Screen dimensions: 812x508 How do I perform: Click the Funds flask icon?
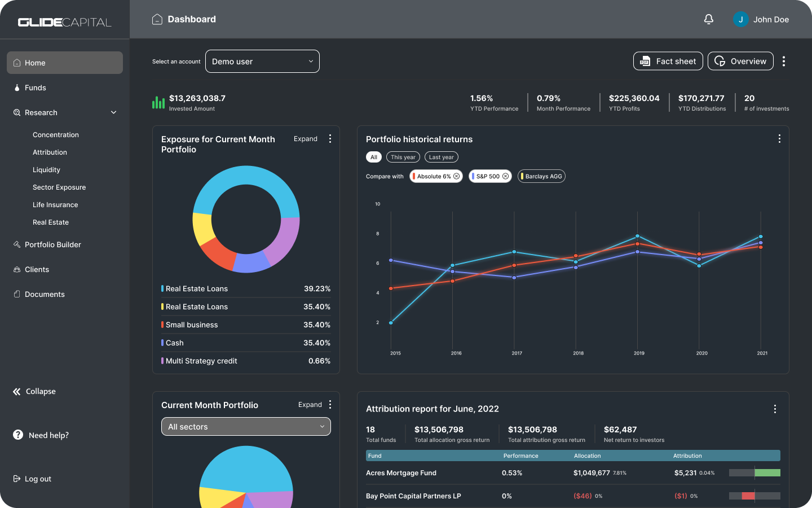click(17, 87)
